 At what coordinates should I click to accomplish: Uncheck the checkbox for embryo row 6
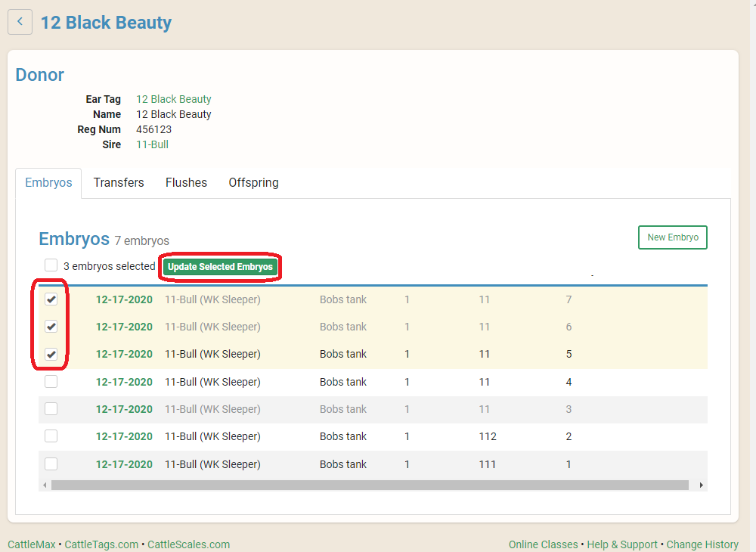[x=51, y=327]
